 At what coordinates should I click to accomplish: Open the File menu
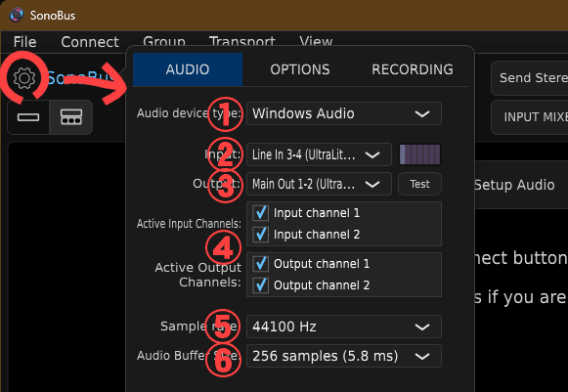(x=24, y=42)
